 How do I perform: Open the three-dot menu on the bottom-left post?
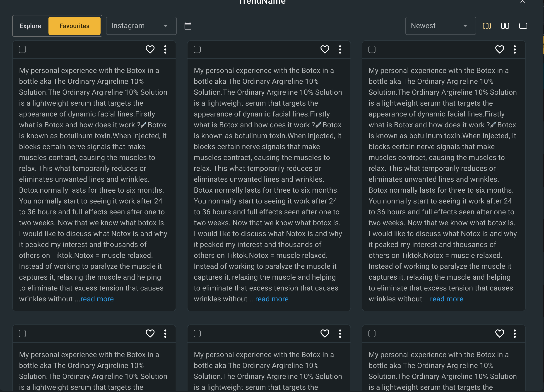(x=165, y=334)
